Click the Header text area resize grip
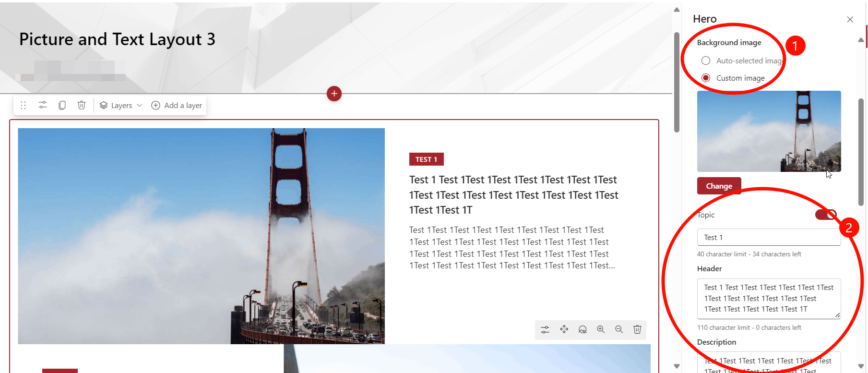 pyautogui.click(x=837, y=315)
